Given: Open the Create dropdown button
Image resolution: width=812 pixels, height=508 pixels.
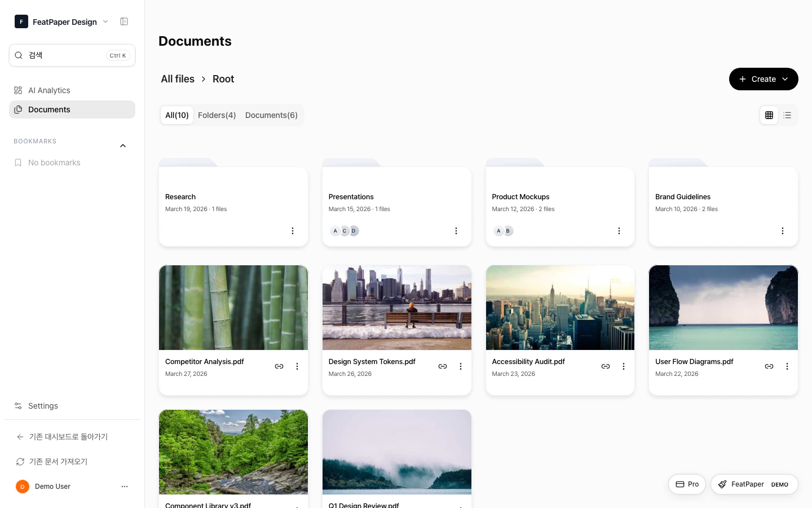Looking at the screenshot, I should 764,79.
